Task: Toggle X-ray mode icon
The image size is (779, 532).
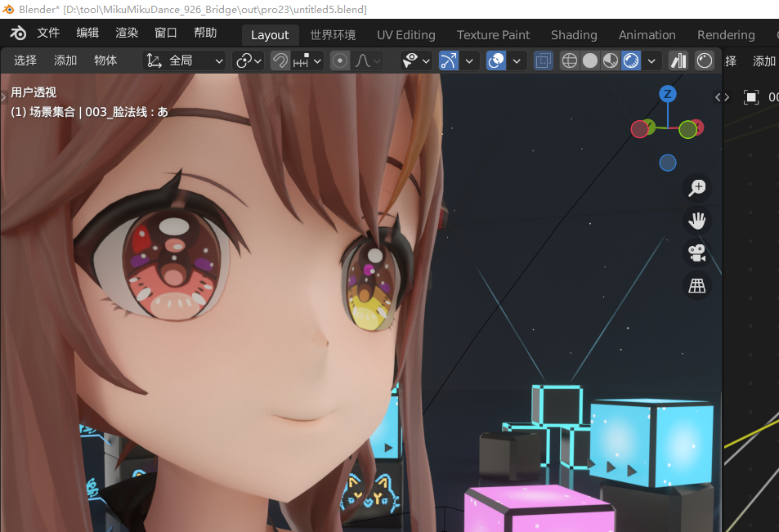Action: pyautogui.click(x=544, y=61)
